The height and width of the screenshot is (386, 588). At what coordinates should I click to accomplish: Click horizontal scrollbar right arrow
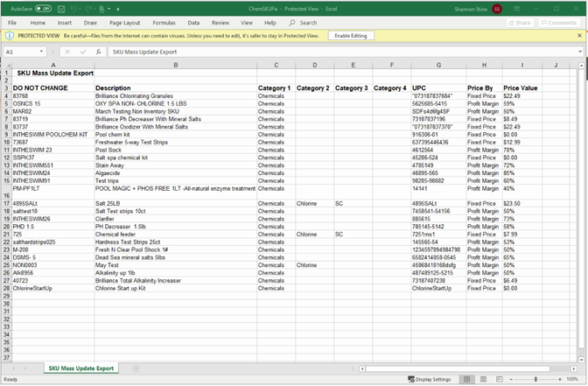574,369
